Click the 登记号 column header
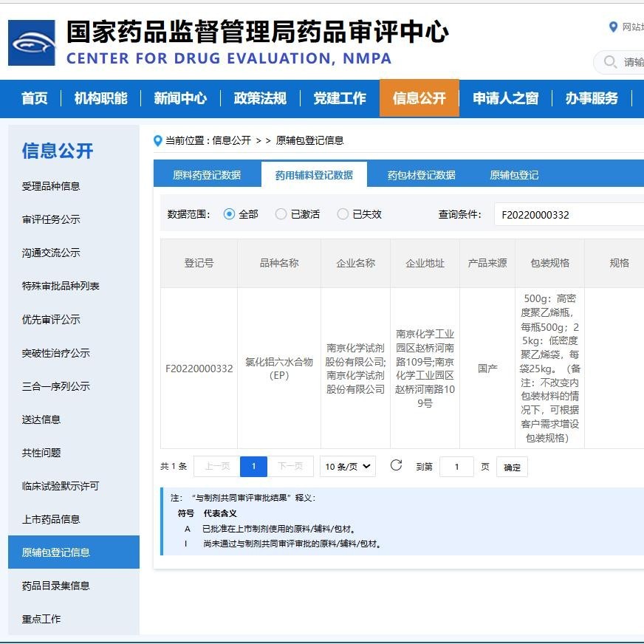 (x=199, y=263)
